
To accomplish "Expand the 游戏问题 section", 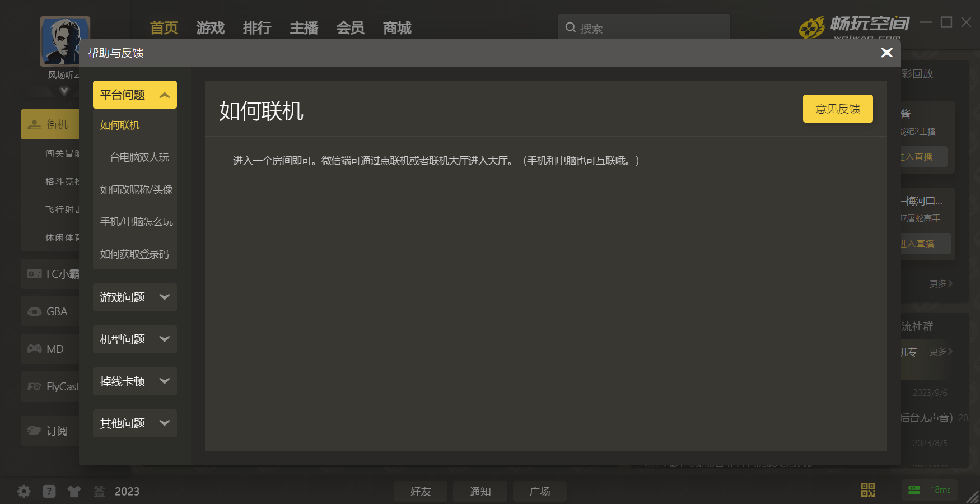I will [x=135, y=297].
